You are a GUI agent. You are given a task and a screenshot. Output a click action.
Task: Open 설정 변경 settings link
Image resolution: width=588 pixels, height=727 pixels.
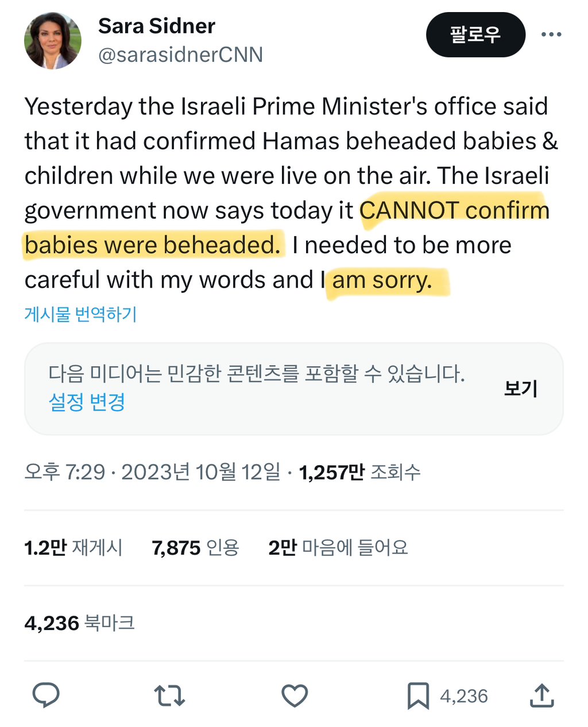(x=87, y=401)
